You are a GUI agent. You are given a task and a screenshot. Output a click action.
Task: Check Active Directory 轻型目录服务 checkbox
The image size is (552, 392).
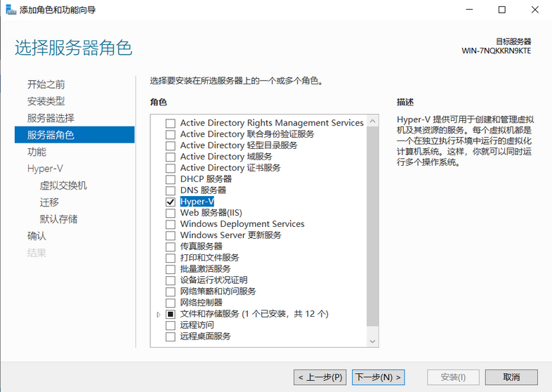point(171,146)
